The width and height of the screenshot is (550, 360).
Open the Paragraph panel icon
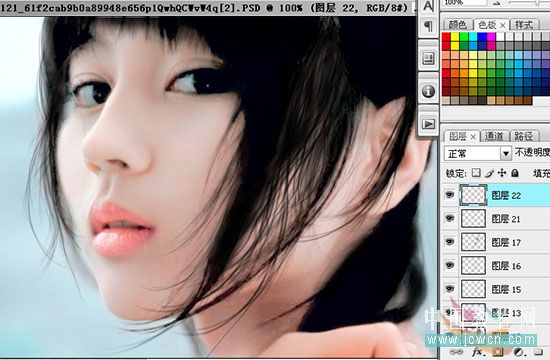click(428, 26)
